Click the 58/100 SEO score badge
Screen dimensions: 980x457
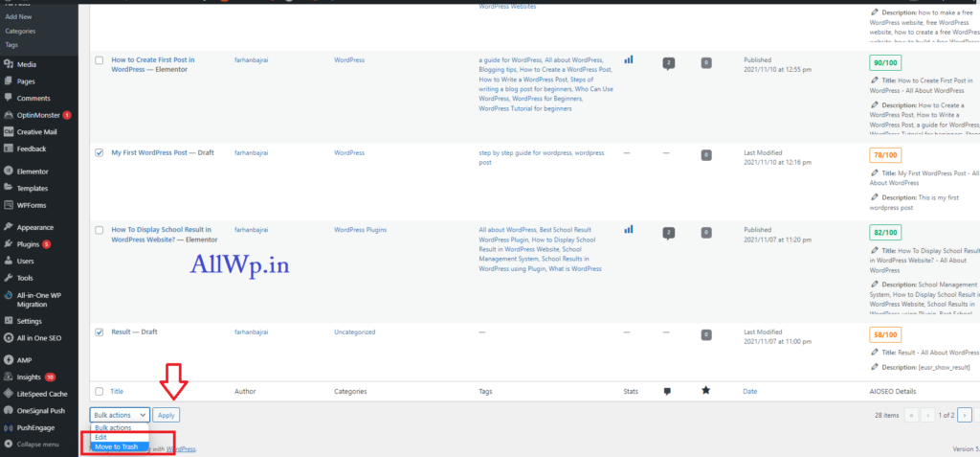885,334
